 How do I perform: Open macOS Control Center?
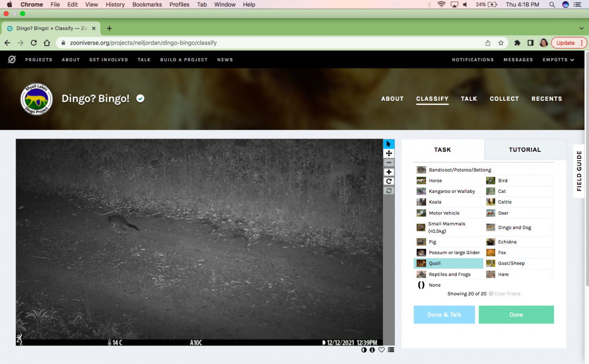[x=577, y=5]
